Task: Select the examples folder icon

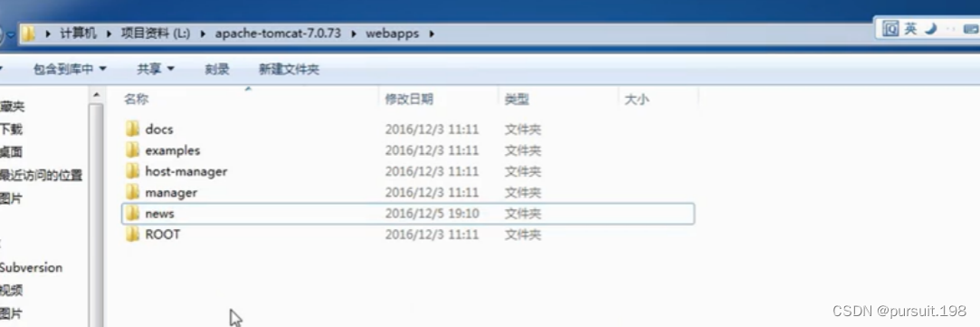Action: pyautogui.click(x=132, y=150)
